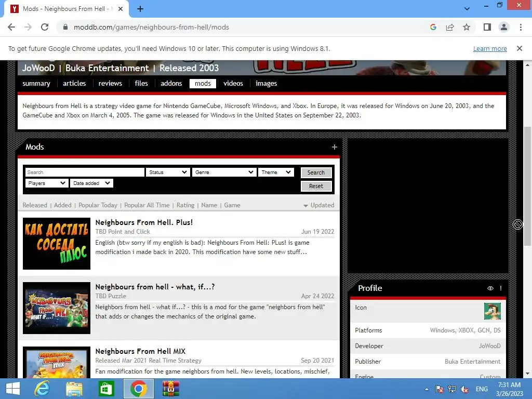Open a new browser tab
The height and width of the screenshot is (399, 532).
point(140,9)
